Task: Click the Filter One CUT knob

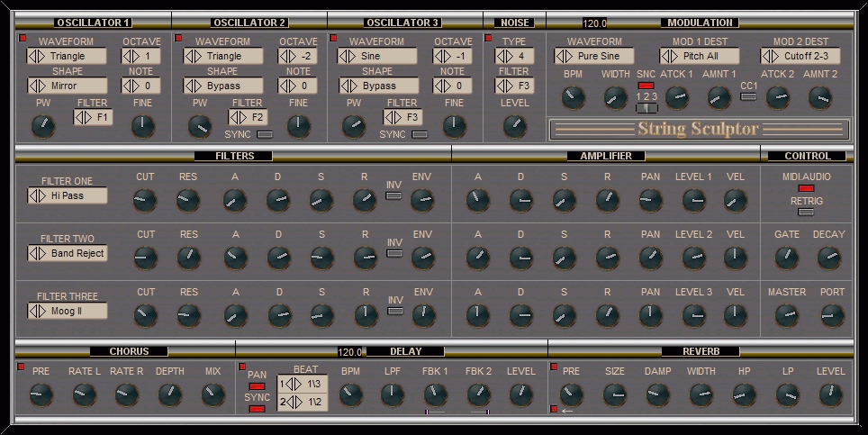Action: (x=145, y=200)
